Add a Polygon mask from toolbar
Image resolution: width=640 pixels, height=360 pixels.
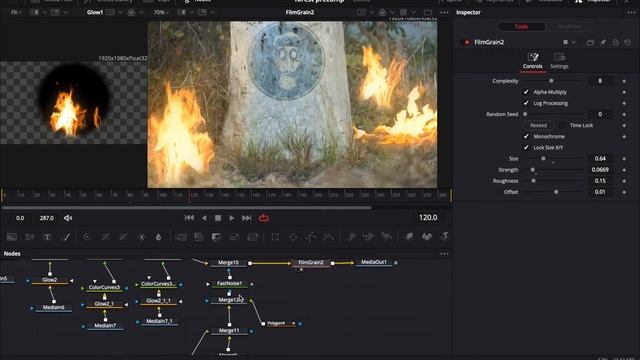[311, 237]
